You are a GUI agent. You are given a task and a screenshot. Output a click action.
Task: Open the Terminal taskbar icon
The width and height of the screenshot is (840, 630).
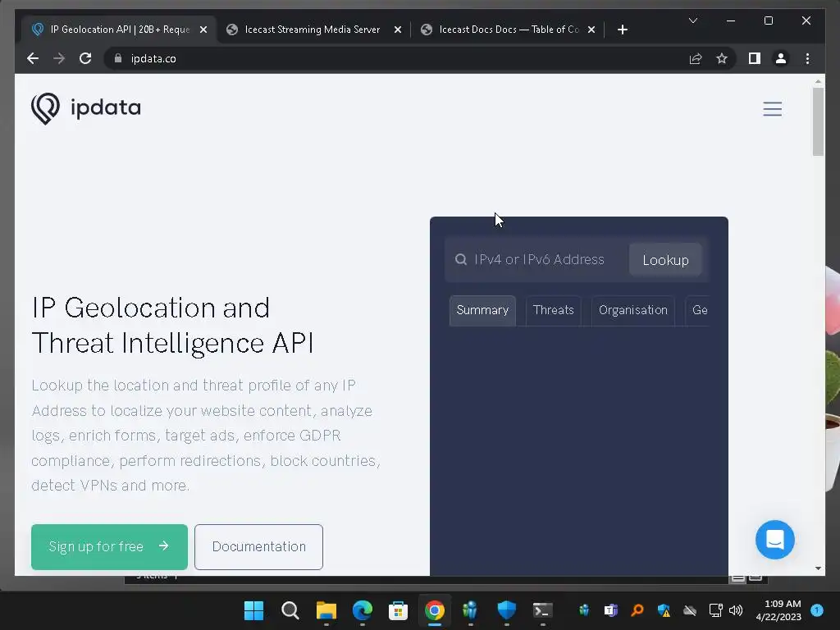pos(543,610)
